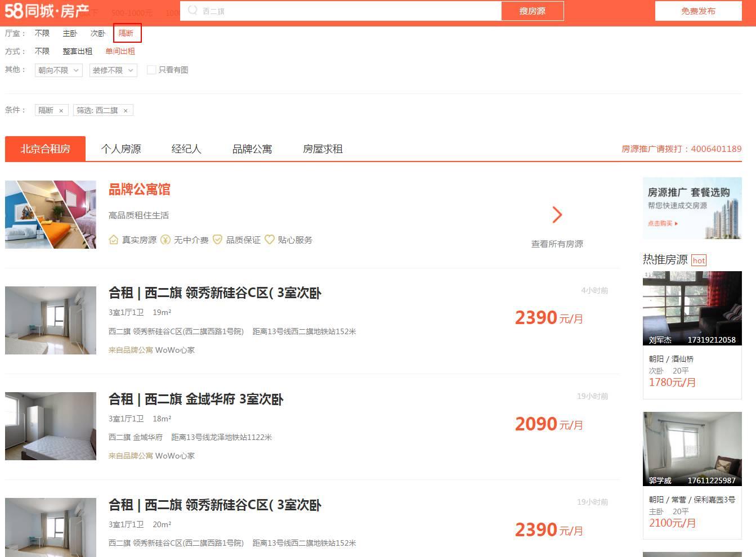This screenshot has height=557, width=756.
Task: Click the 贴心服务 heart icon
Action: coord(269,240)
